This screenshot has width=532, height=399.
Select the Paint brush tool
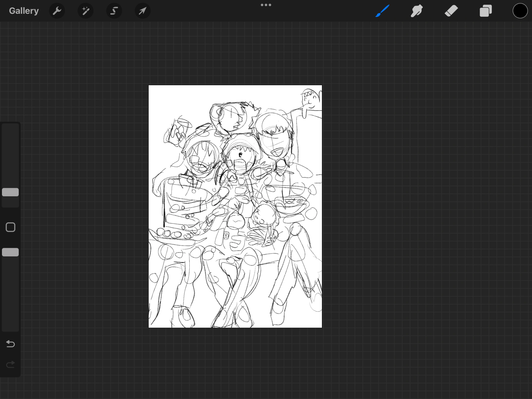click(x=382, y=11)
